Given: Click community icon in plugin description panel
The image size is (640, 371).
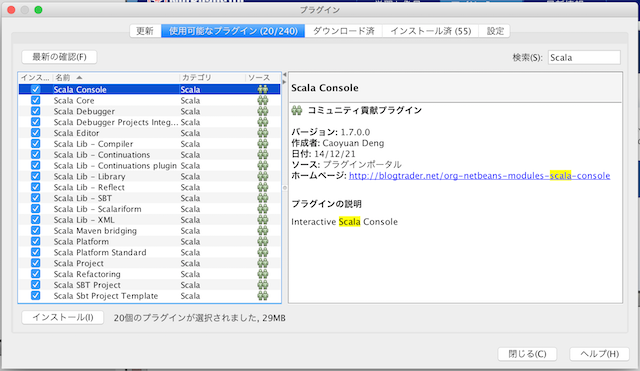Looking at the screenshot, I should [x=297, y=110].
